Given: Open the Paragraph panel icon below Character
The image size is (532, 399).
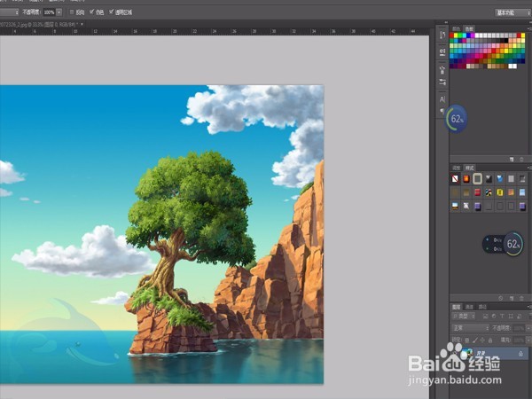Looking at the screenshot, I should (x=442, y=111).
